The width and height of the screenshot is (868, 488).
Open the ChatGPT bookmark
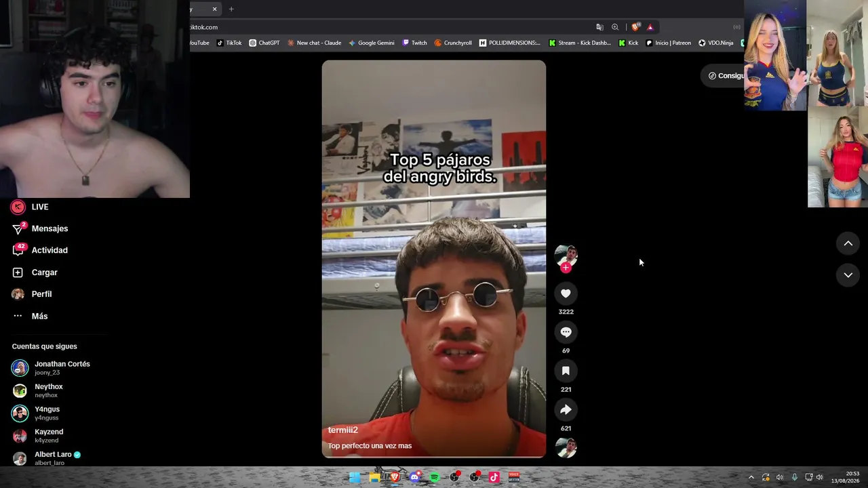(x=264, y=43)
